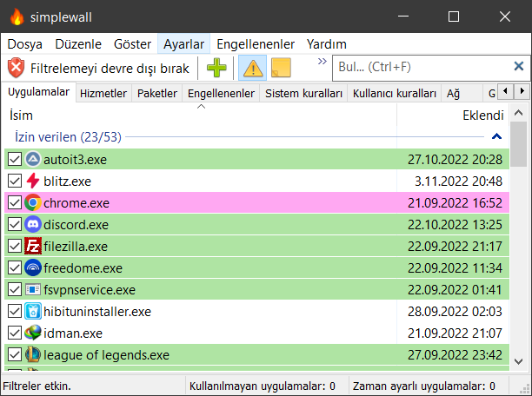The height and width of the screenshot is (396, 532).
Task: Click the blitz.exe lightning icon
Action: pyautogui.click(x=33, y=181)
